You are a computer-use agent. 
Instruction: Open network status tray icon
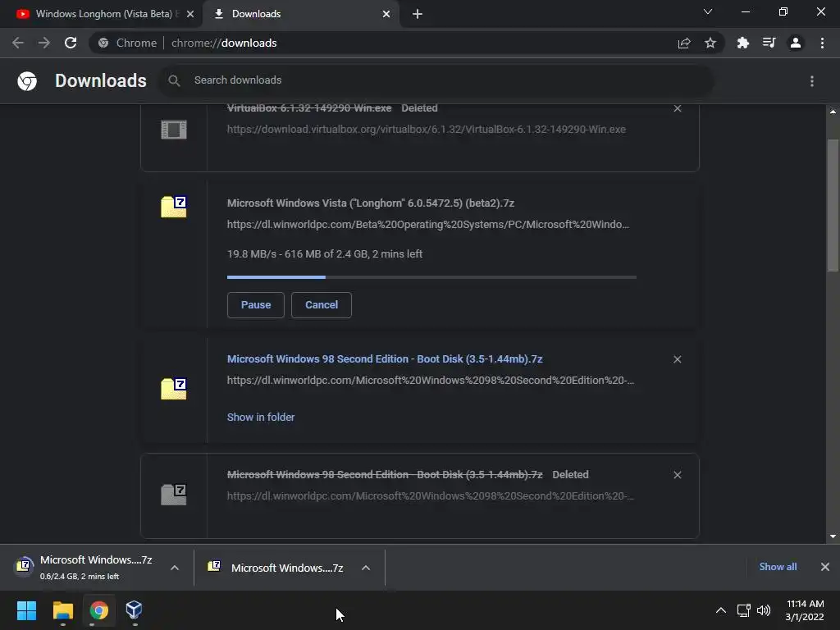pyautogui.click(x=743, y=610)
